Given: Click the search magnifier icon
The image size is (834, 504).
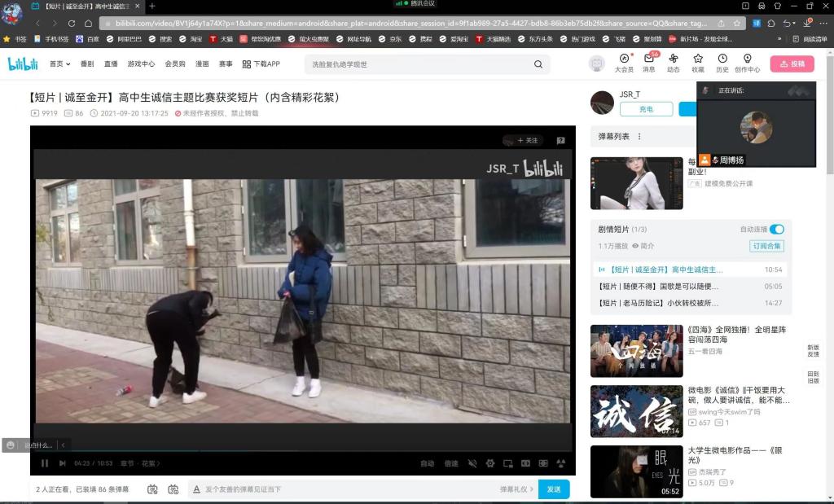Looking at the screenshot, I should pos(538,64).
